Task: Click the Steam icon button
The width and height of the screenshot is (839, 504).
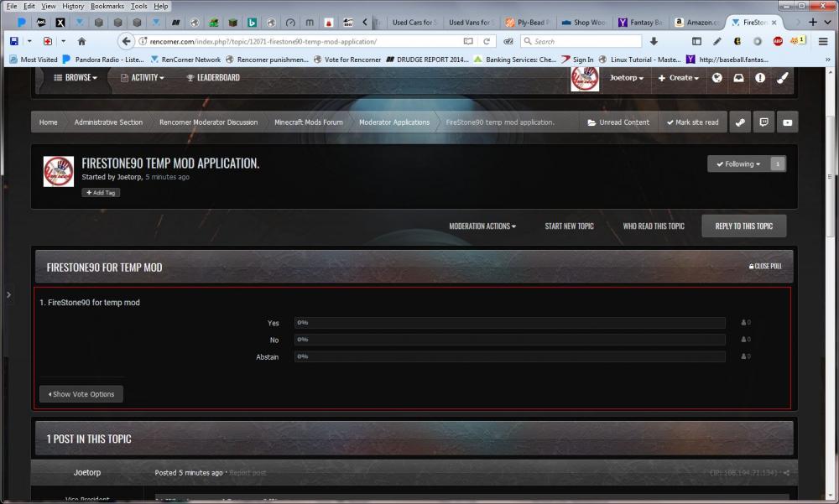Action: pos(740,122)
